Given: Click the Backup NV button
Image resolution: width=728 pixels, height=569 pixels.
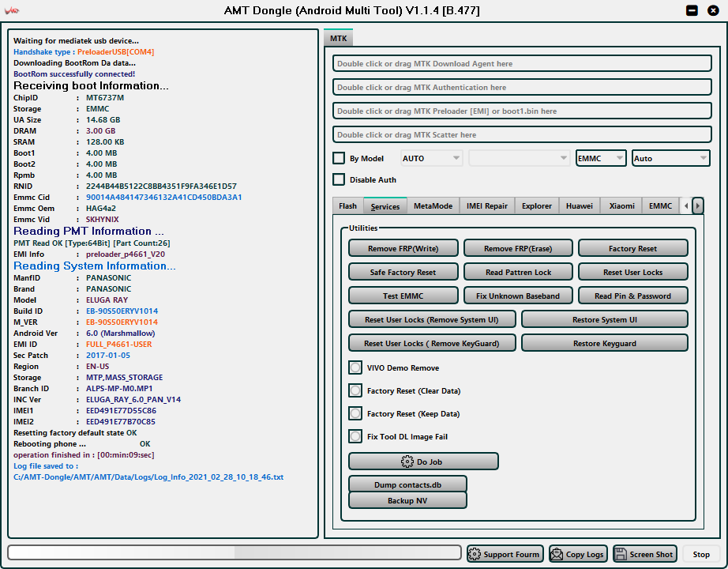Looking at the screenshot, I should tap(407, 500).
